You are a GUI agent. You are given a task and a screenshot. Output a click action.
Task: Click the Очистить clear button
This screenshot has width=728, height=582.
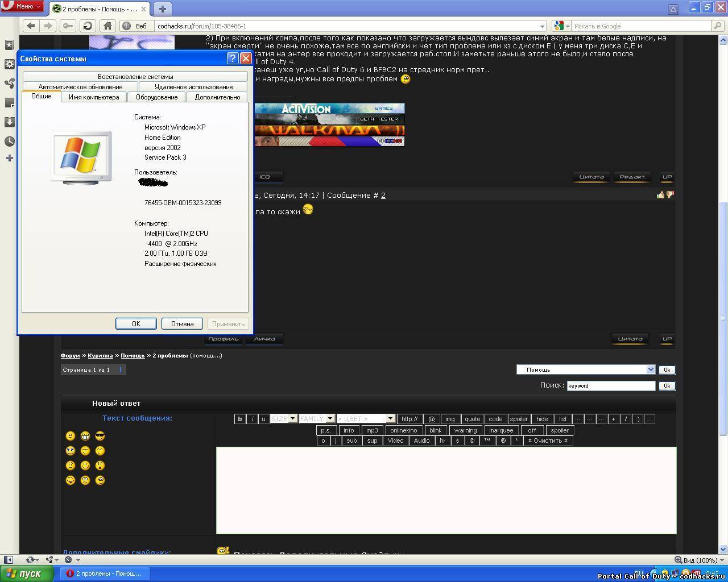point(548,440)
